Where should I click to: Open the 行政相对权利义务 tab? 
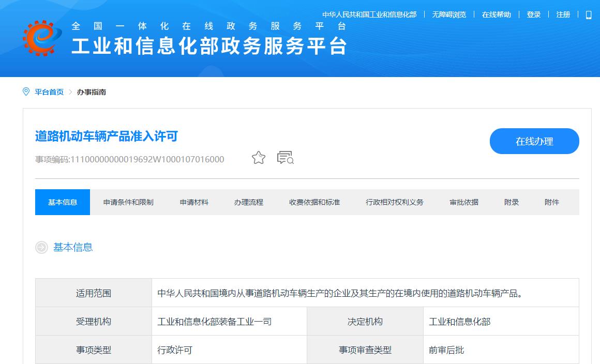pyautogui.click(x=395, y=202)
